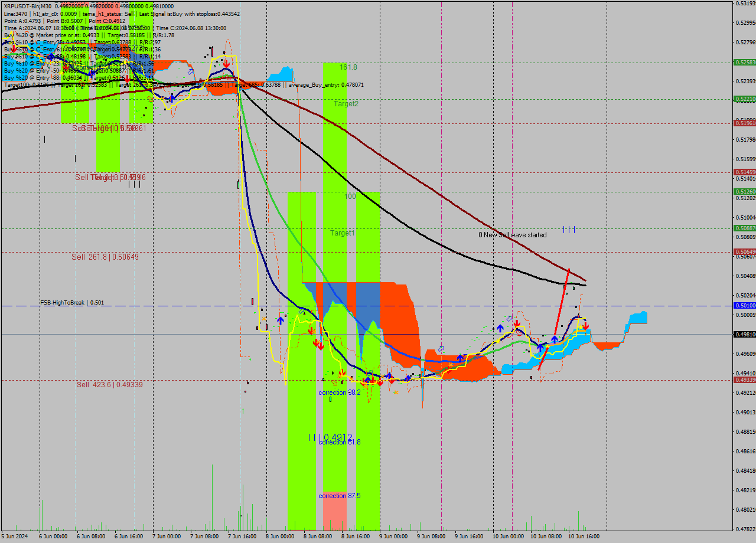Image resolution: width=756 pixels, height=543 pixels.
Task: Select the last red down arrow on 10 Jun
Action: pyautogui.click(x=585, y=326)
